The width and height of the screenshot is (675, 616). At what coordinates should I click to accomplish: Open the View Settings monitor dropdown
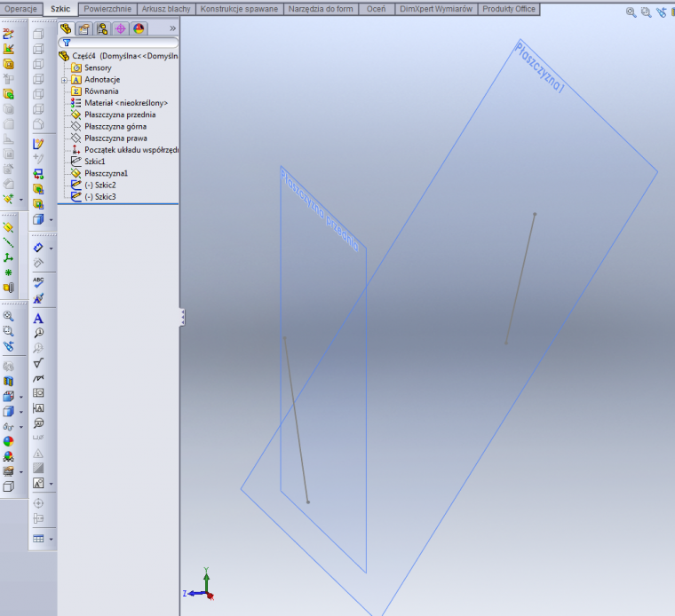[x=21, y=472]
